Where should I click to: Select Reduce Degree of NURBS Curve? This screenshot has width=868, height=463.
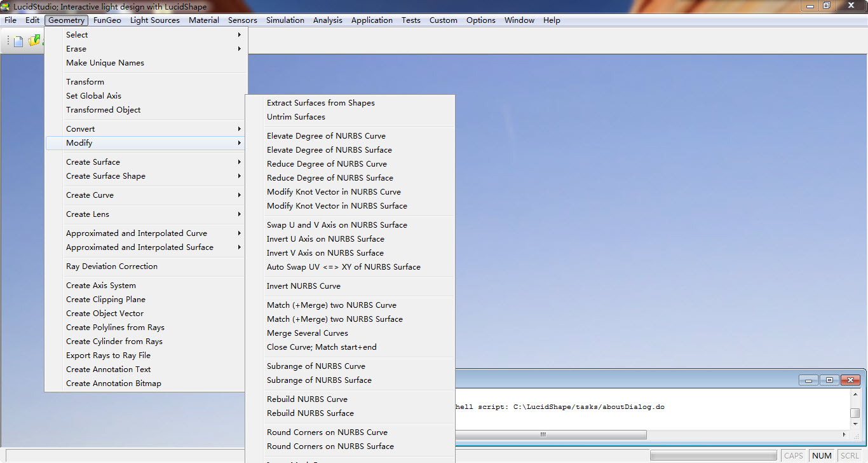[350, 164]
